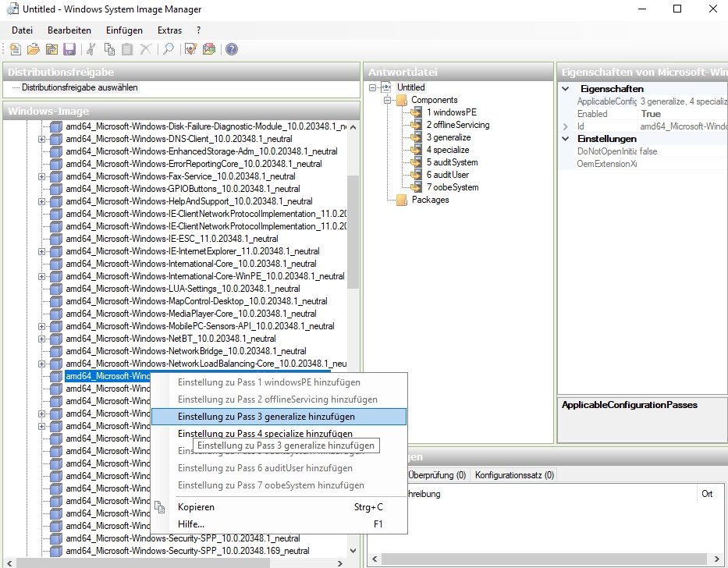This screenshot has width=728, height=568.
Task: Save the answer file with the floppy disk icon
Action: click(x=69, y=49)
